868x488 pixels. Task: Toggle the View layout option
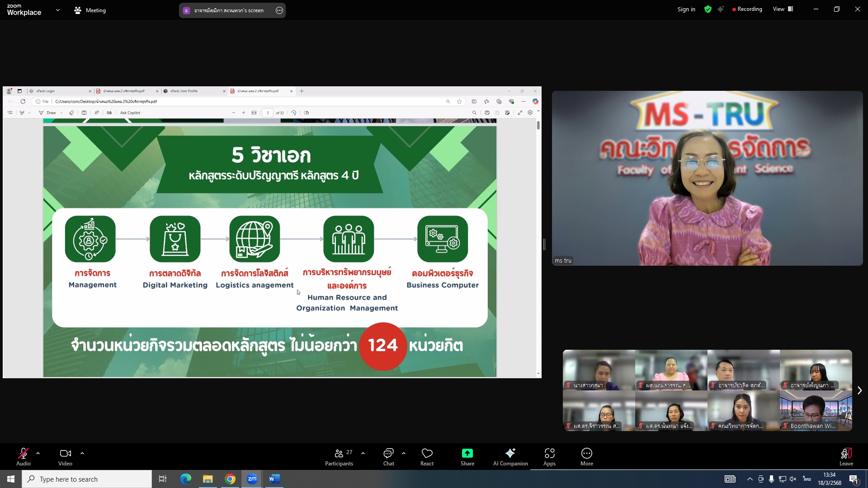pyautogui.click(x=783, y=9)
